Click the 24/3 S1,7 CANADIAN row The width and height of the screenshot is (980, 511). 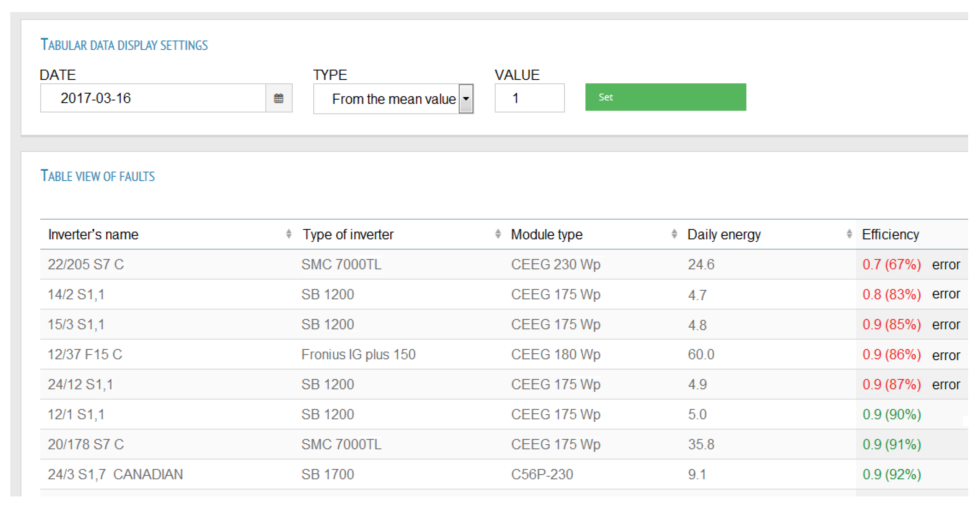[x=115, y=474]
